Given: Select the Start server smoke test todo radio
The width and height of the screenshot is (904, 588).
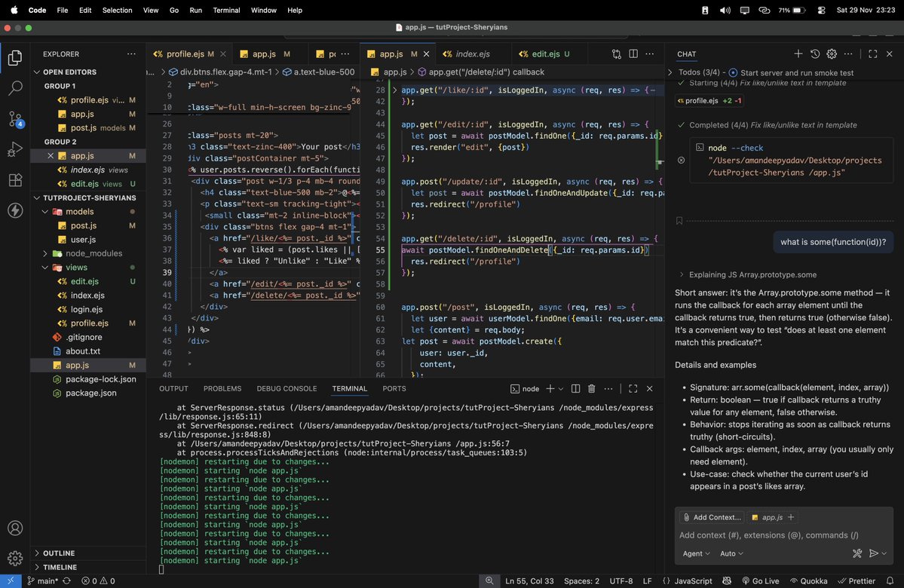Looking at the screenshot, I should [731, 72].
